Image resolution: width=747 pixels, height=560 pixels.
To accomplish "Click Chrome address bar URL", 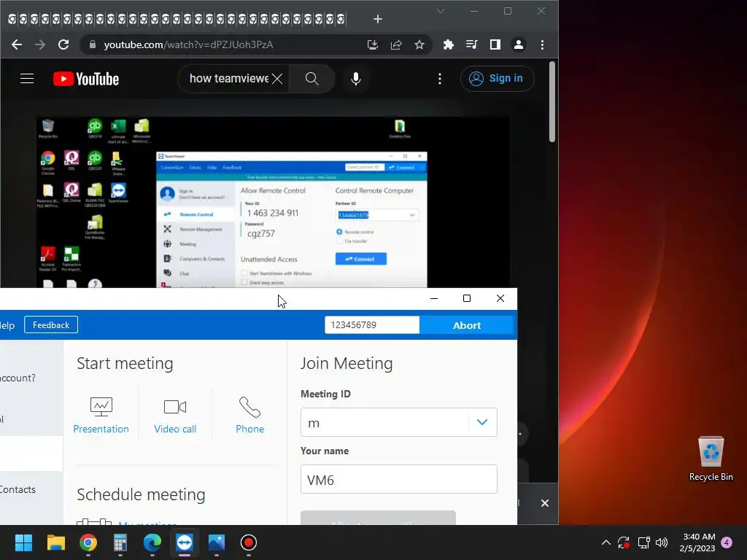I will [188, 44].
